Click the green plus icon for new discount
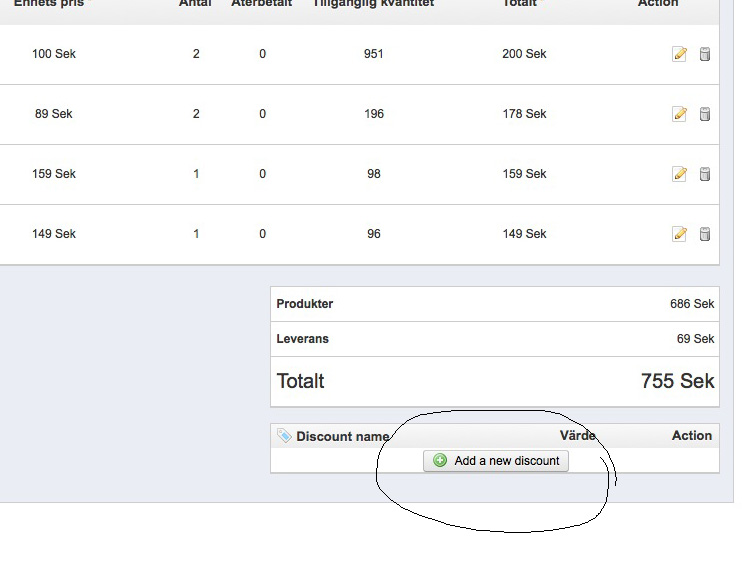This screenshot has width=742, height=577. 440,460
